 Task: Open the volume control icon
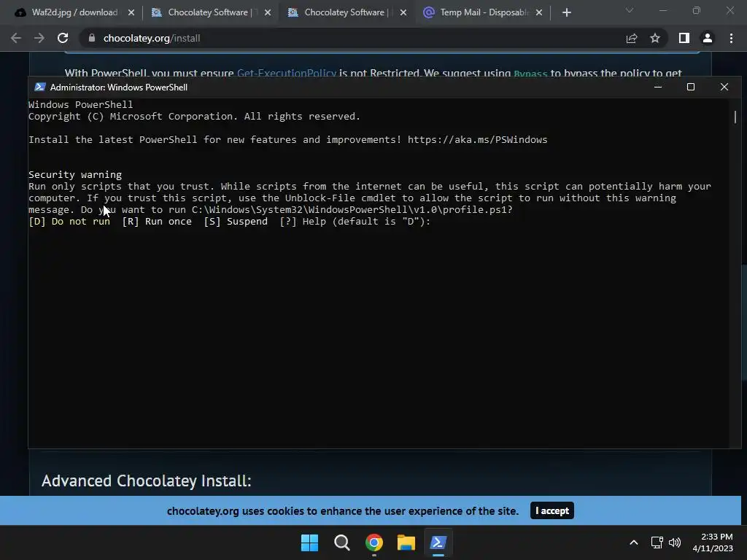click(675, 542)
